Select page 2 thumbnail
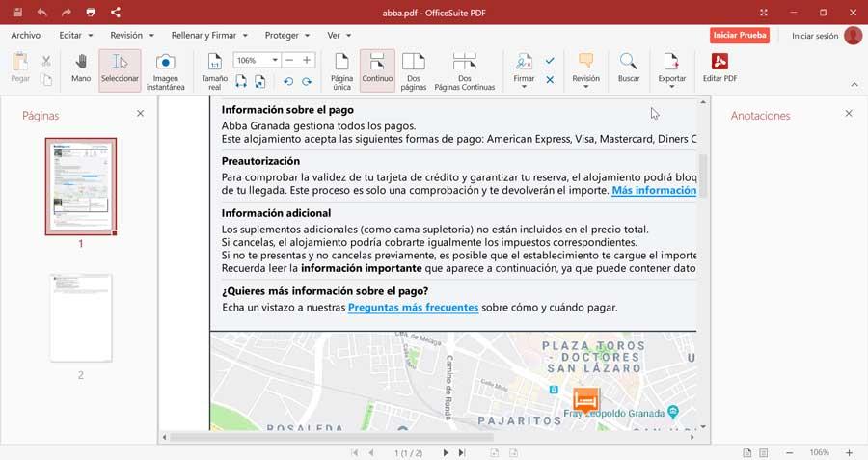 (x=81, y=317)
